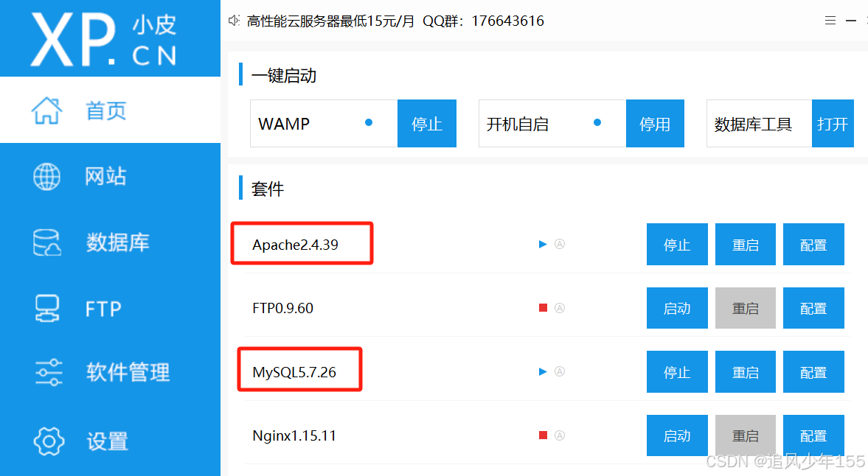The height and width of the screenshot is (476, 868).
Task: Toggle FTP0.9.60 auto-start A icon
Action: point(560,308)
